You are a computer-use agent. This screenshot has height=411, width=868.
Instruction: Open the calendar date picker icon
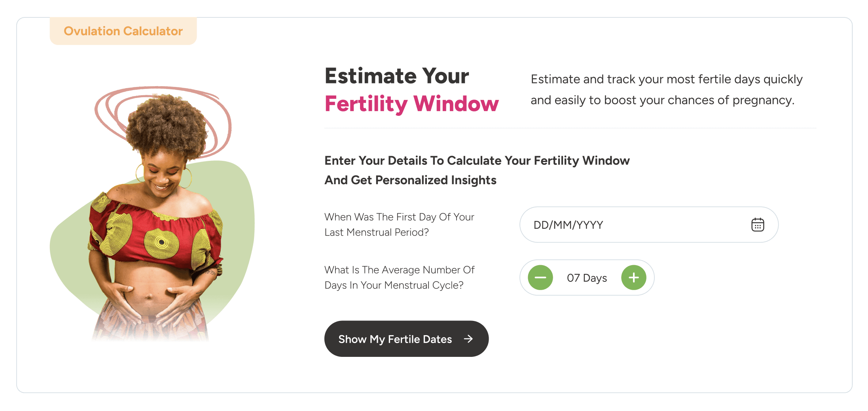pyautogui.click(x=757, y=225)
